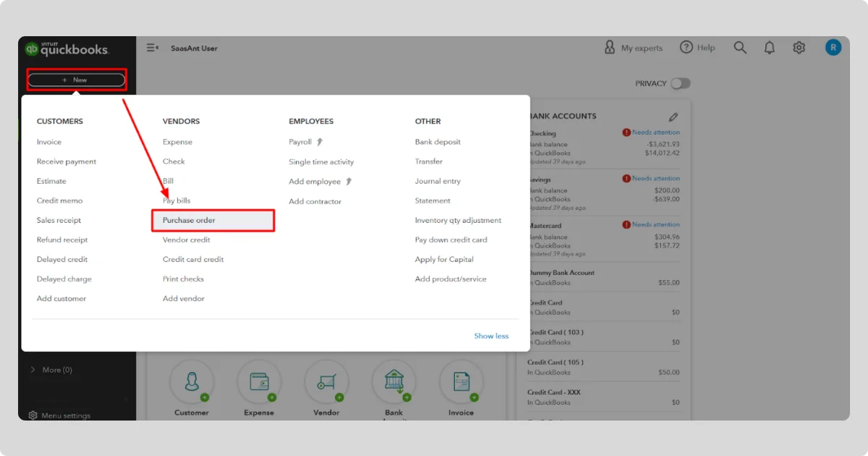This screenshot has height=456, width=868.
Task: Expand the More (0) sidebar item
Action: point(51,370)
